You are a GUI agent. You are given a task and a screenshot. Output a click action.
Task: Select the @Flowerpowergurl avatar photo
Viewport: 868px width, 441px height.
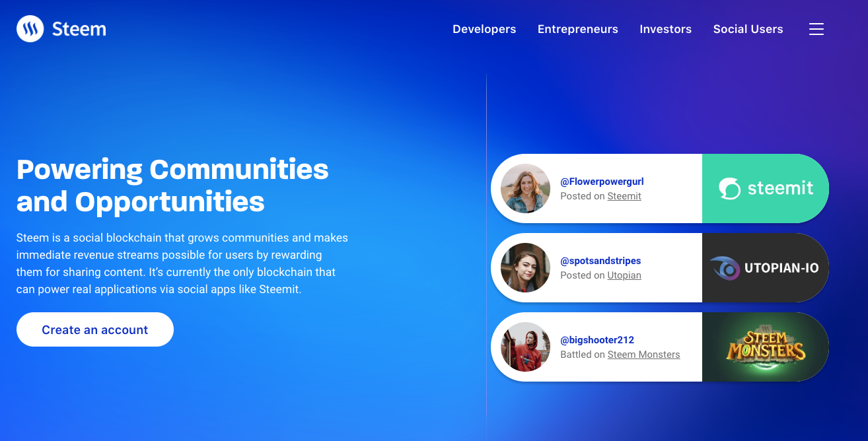coord(526,188)
